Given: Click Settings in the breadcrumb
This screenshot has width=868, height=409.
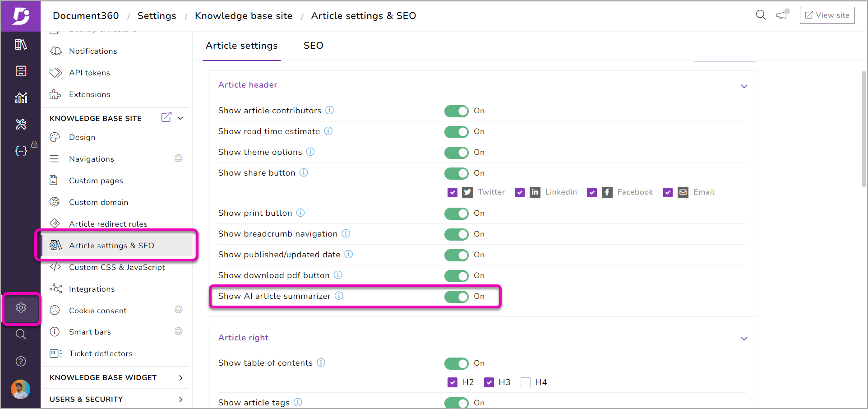Looking at the screenshot, I should click(157, 16).
